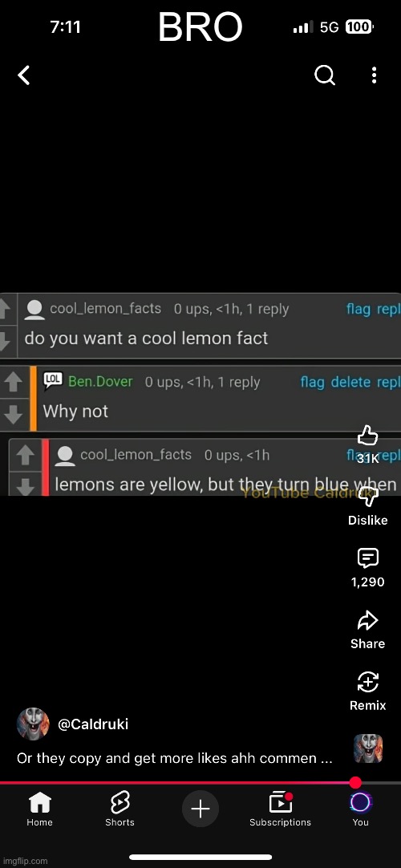Open the Subscriptions tab
401x868 pixels.
pos(281,809)
